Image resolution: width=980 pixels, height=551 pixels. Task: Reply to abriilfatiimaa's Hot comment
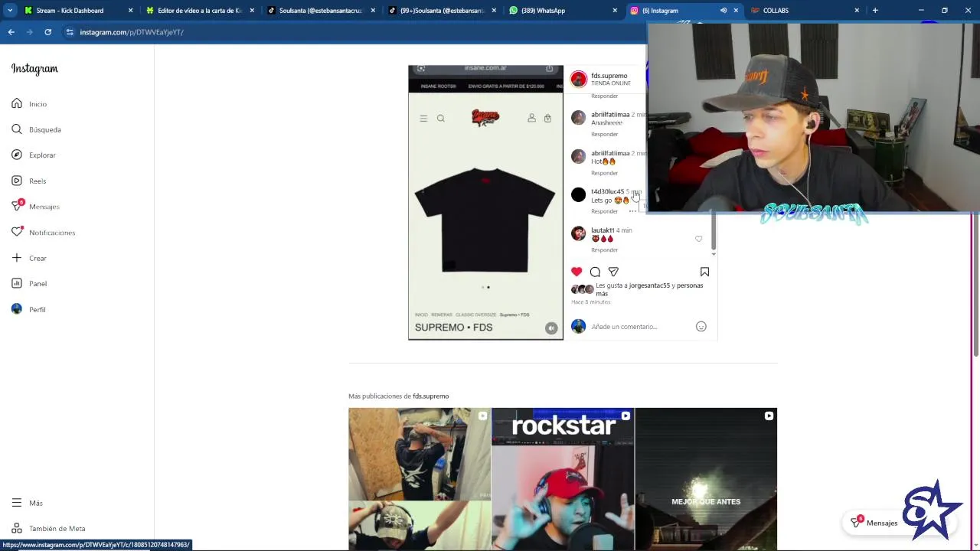coord(604,173)
